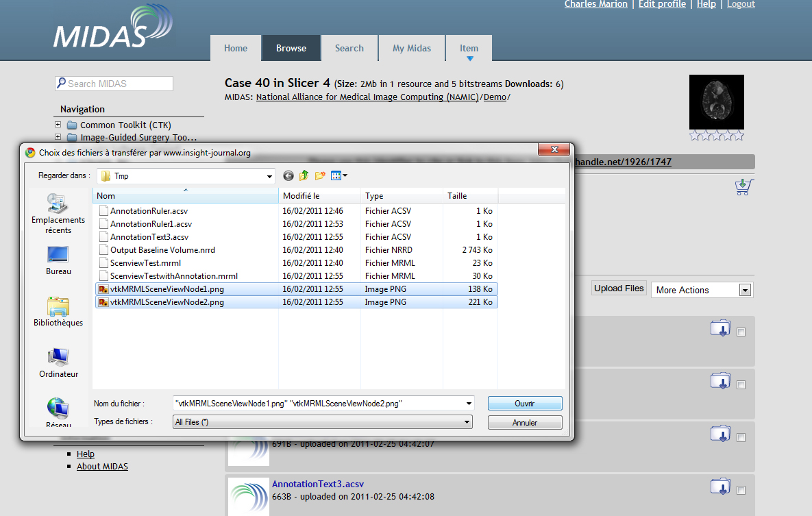
Task: Select Ordinateur in the places sidebar
Action: click(58, 363)
